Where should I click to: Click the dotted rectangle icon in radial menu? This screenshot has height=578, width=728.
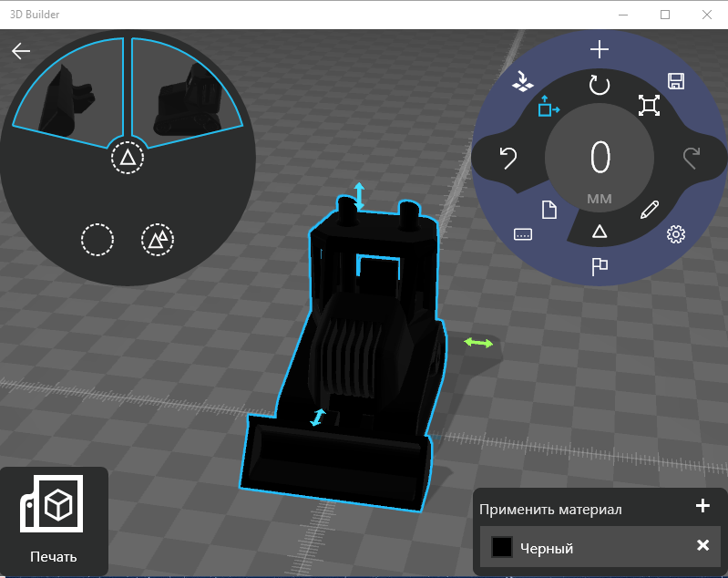pyautogui.click(x=522, y=234)
